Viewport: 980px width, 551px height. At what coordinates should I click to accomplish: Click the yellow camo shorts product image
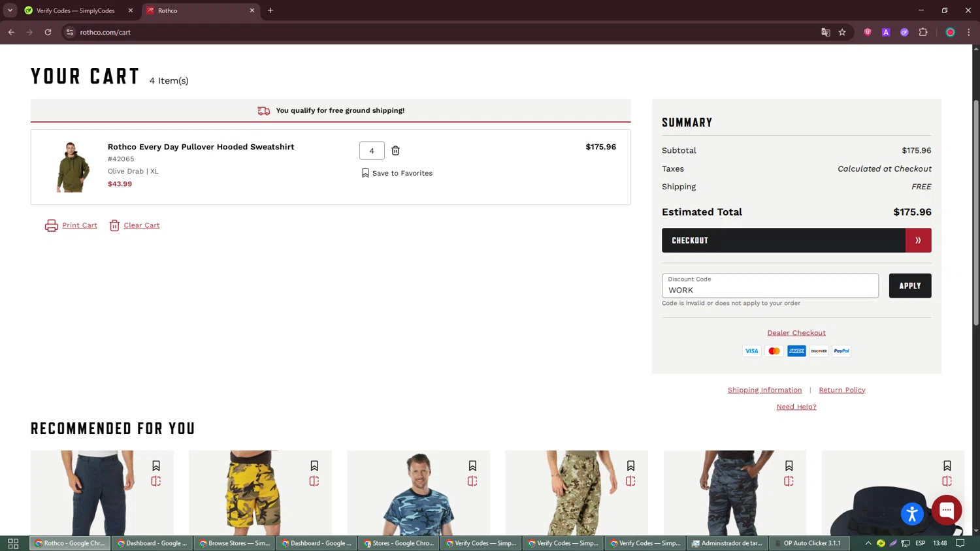[260, 493]
